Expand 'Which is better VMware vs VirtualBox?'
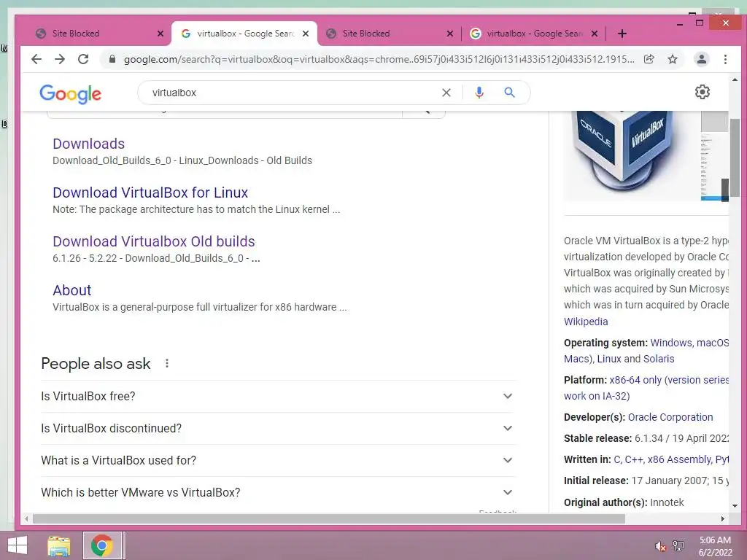 tap(278, 492)
